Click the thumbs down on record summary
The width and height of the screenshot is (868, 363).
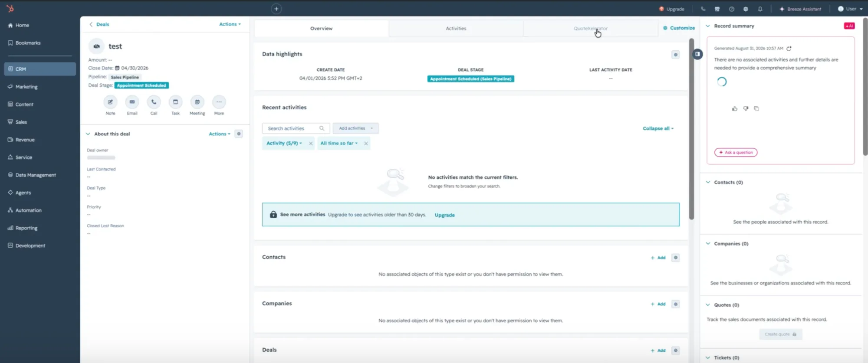click(746, 108)
